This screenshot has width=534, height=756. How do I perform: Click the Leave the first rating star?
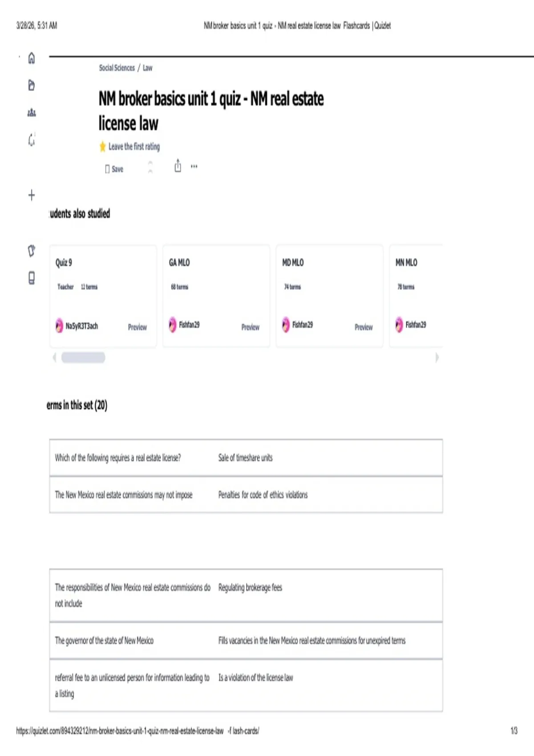point(103,146)
